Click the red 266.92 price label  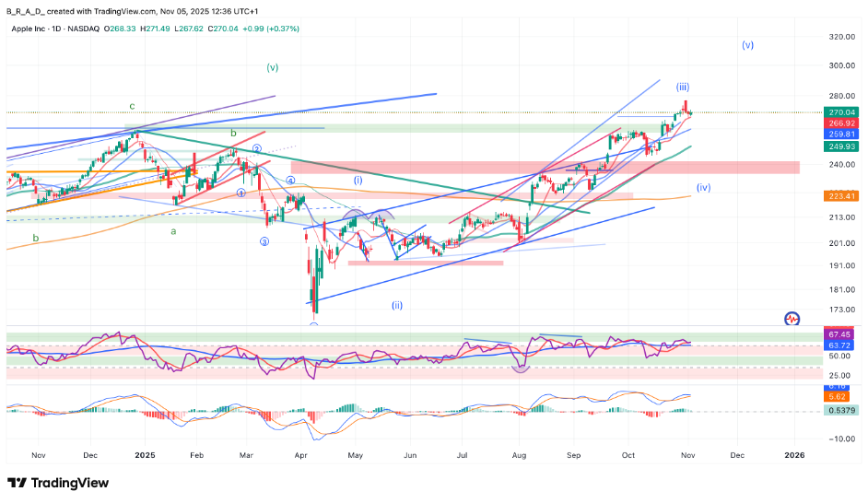[841, 123]
